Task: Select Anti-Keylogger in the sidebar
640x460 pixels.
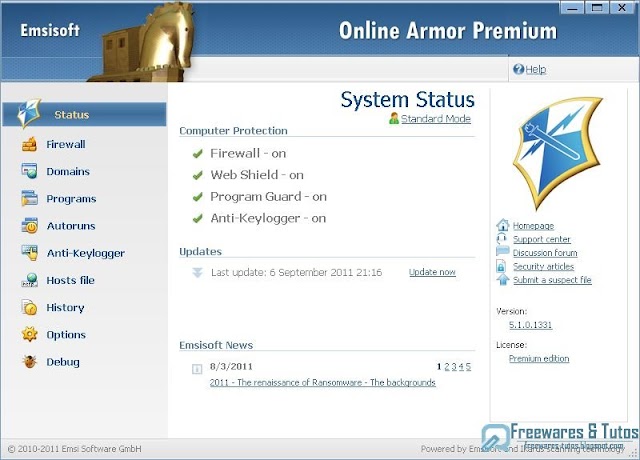Action: tap(86, 253)
